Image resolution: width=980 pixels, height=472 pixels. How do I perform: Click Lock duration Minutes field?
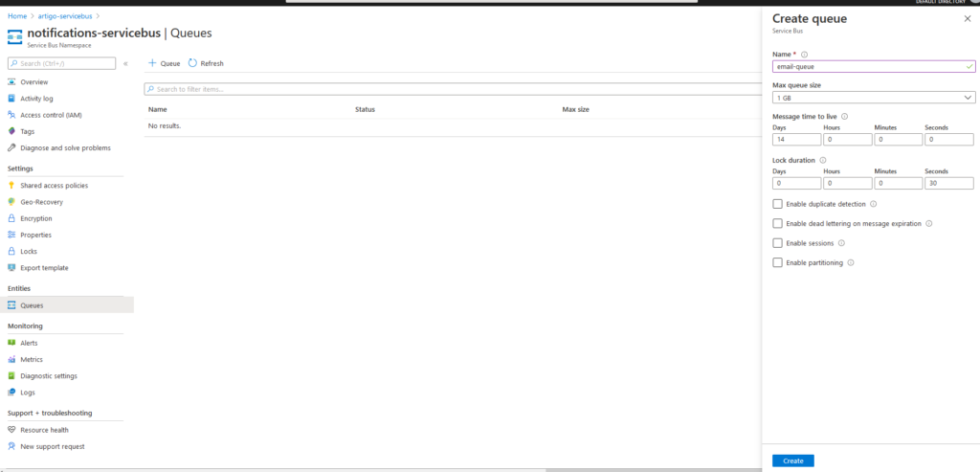point(898,183)
